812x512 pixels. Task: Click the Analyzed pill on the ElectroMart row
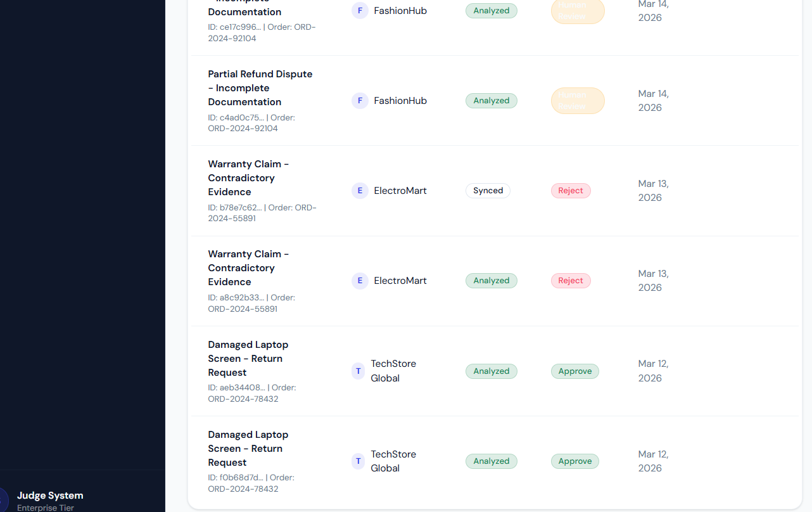point(491,281)
